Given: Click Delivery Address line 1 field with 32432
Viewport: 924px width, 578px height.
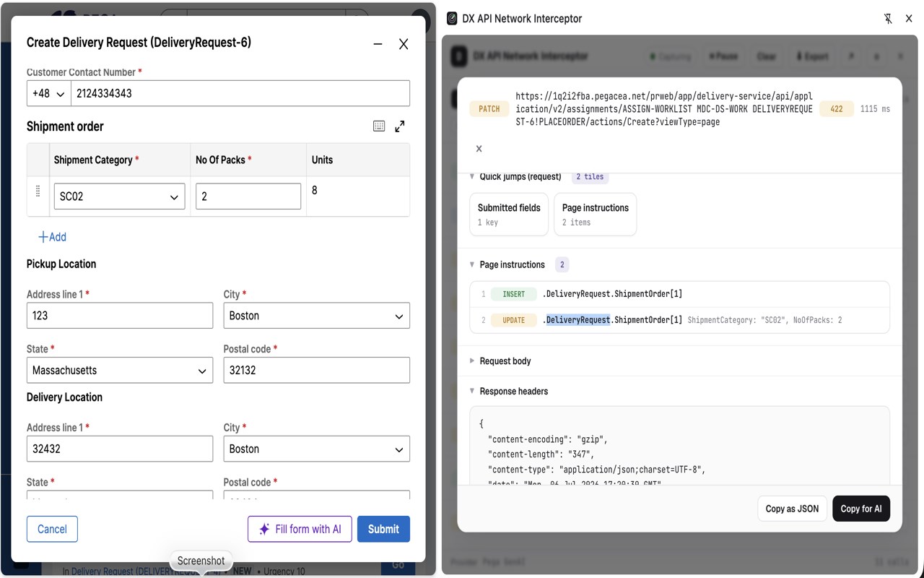Looking at the screenshot, I should click(119, 449).
